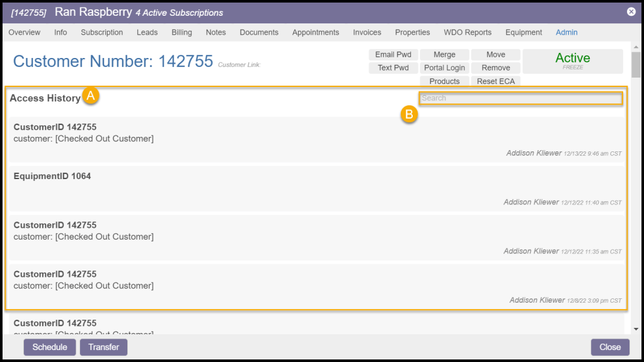Open the Overview tab
Screen dimensions: 644x362
point(25,32)
